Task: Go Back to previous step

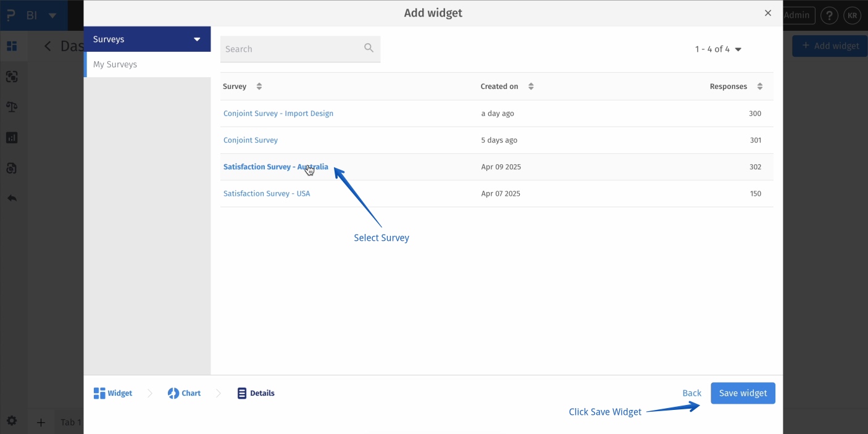Action: coord(691,393)
